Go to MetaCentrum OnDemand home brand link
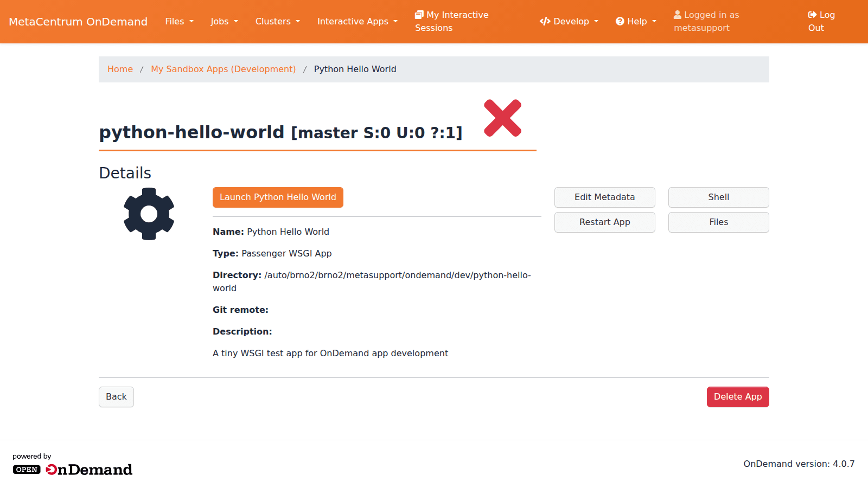Screen dimensions: 868x488 coord(78,21)
